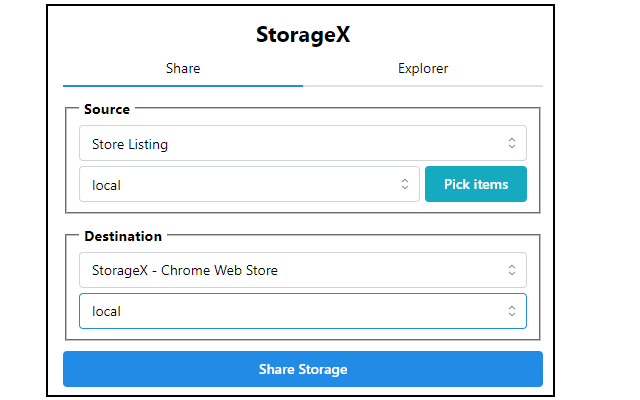
Task: Click the Source section label
Action: coord(107,109)
